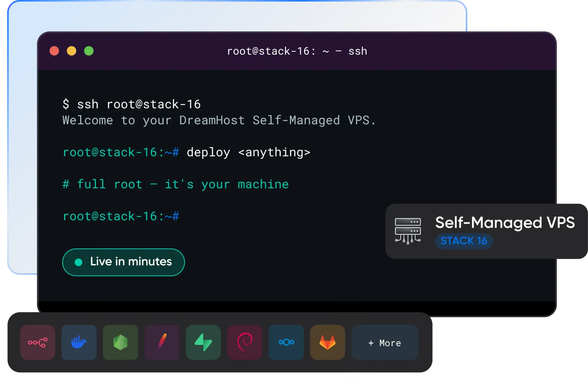This screenshot has width=588, height=380.
Task: Click the Live in minutes badge
Action: click(x=123, y=262)
